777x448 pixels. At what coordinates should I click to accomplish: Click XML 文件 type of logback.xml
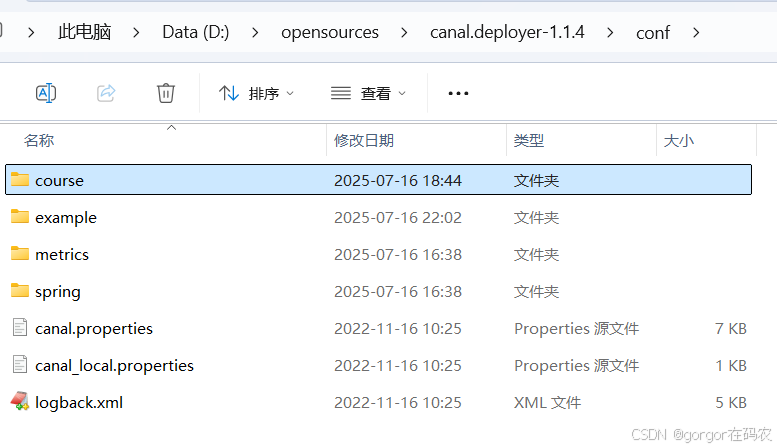coord(547,402)
